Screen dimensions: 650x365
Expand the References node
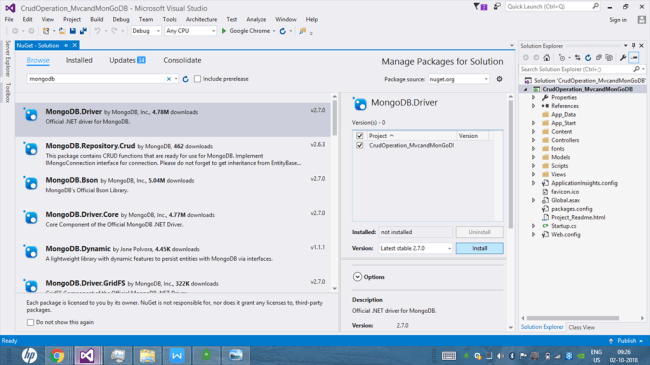(x=534, y=106)
